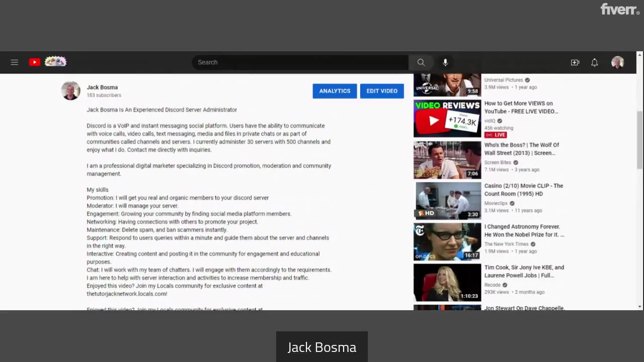Open How to Get More VIEWS video title

521,107
